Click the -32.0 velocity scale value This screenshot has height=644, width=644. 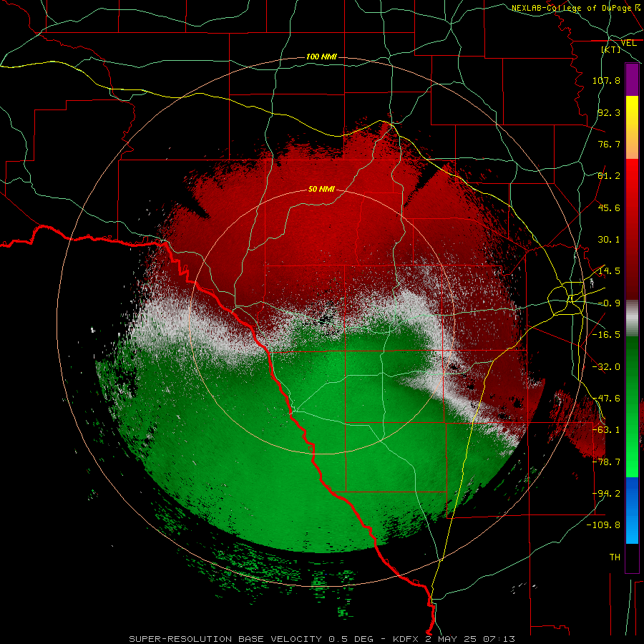606,367
